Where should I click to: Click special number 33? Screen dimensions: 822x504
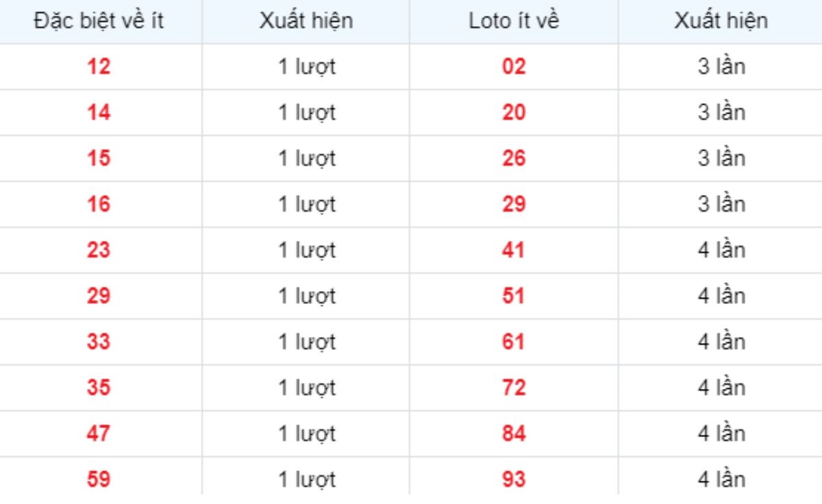click(x=99, y=342)
